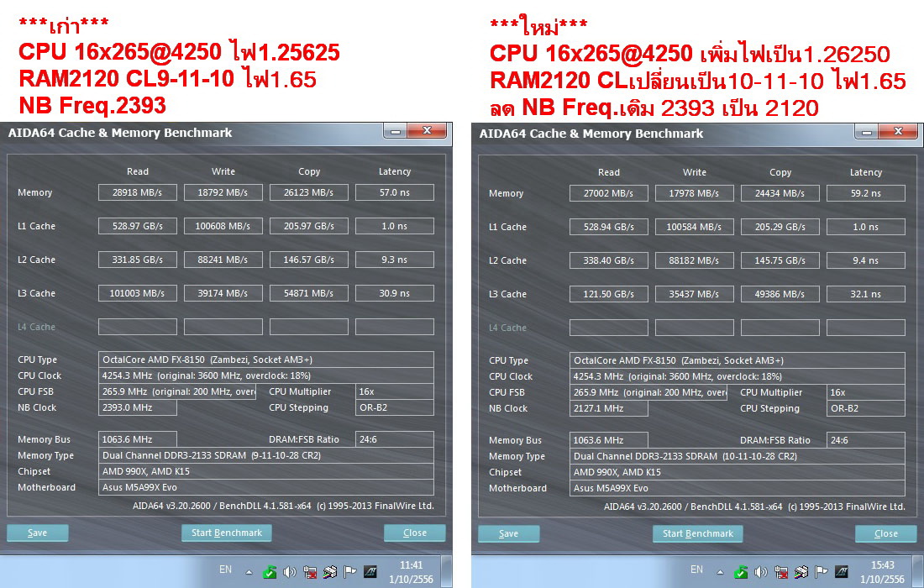The height and width of the screenshot is (588, 924).
Task: Open the volume speaker icon, right taskbar
Action: pyautogui.click(x=761, y=571)
